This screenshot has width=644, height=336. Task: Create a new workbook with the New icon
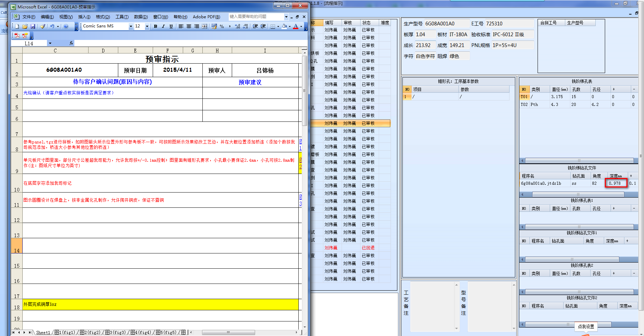click(17, 26)
